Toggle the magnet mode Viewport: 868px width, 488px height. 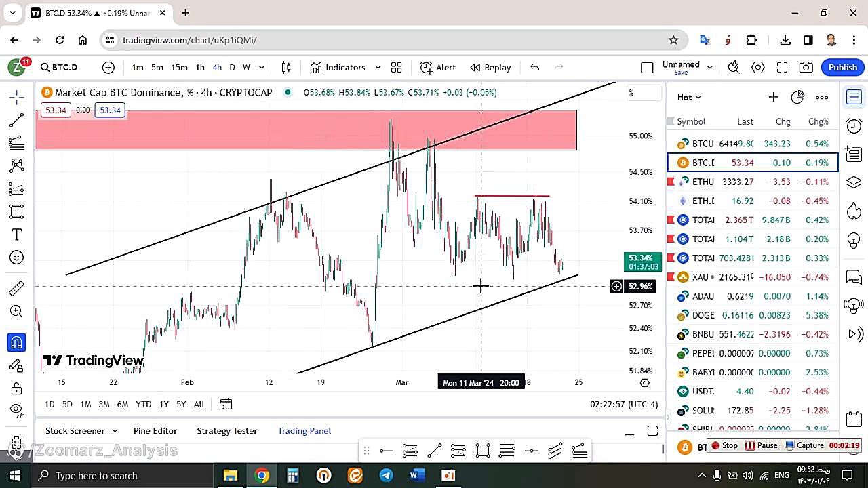[x=17, y=342]
